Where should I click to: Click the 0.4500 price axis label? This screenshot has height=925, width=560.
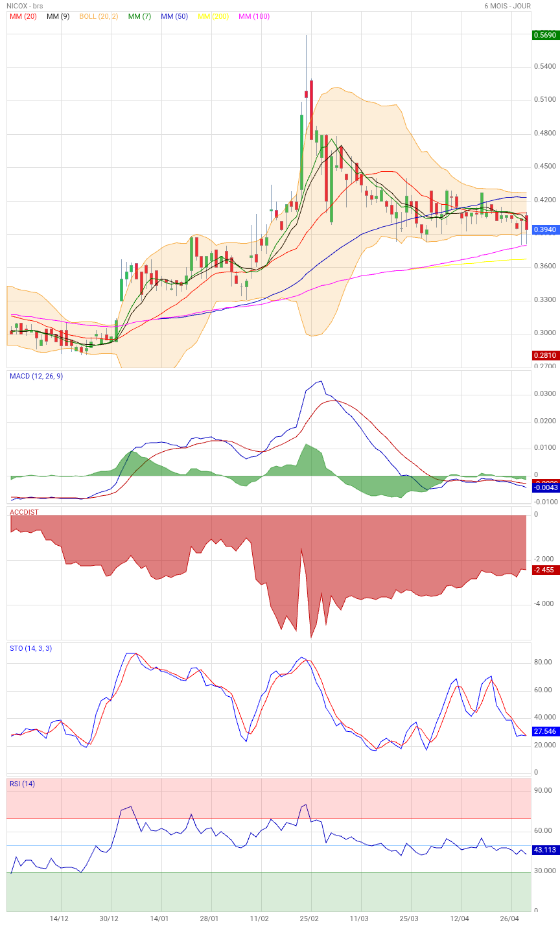coord(544,167)
